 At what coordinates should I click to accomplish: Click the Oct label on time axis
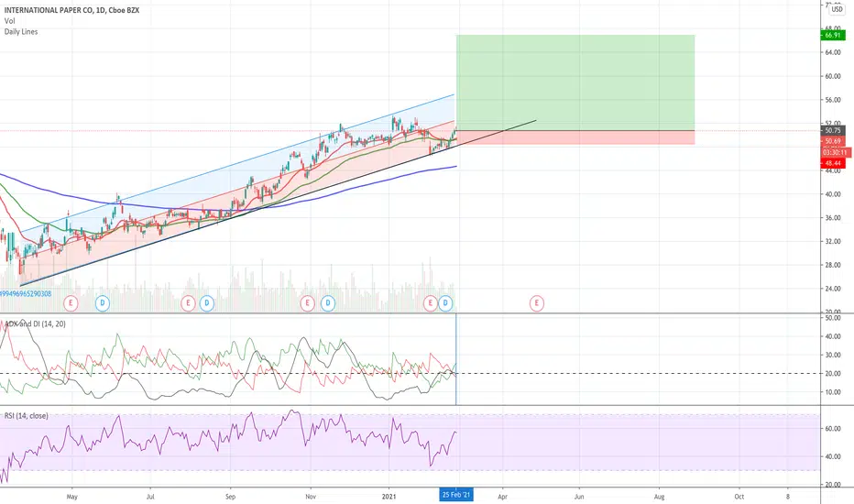coord(739,497)
